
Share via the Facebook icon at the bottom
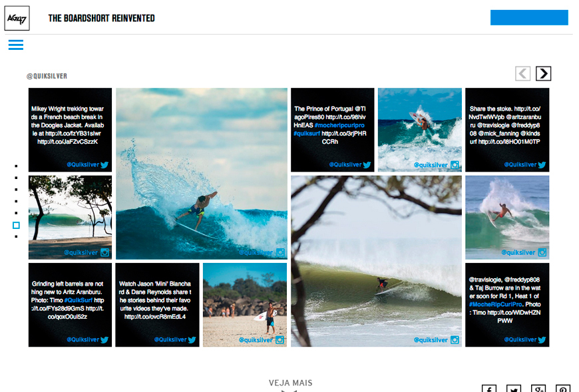tap(489, 388)
